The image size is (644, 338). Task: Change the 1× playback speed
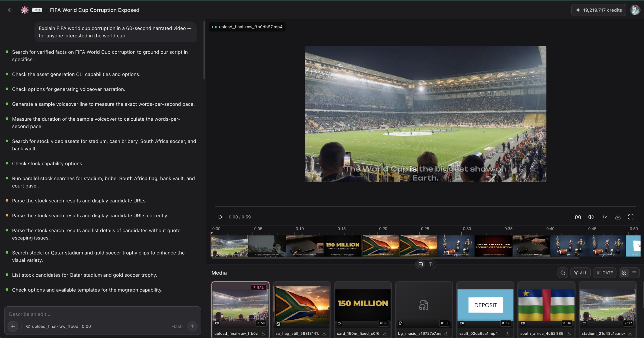pos(604,217)
